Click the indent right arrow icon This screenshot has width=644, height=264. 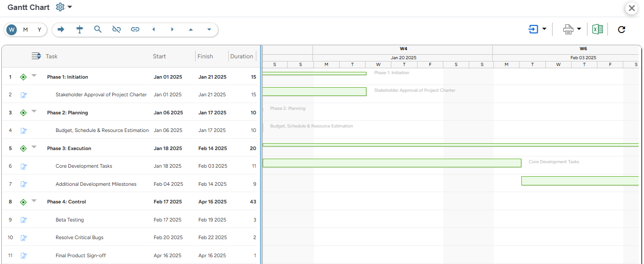pyautogui.click(x=61, y=29)
